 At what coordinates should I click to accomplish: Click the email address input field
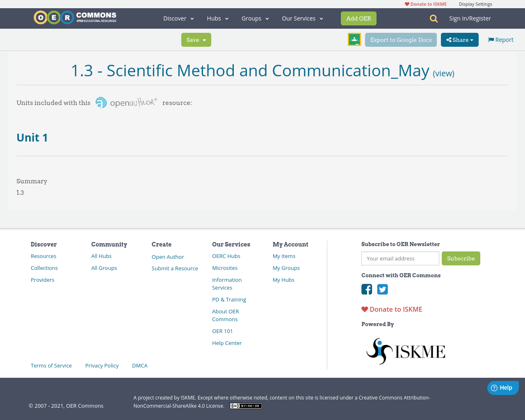pos(400,258)
